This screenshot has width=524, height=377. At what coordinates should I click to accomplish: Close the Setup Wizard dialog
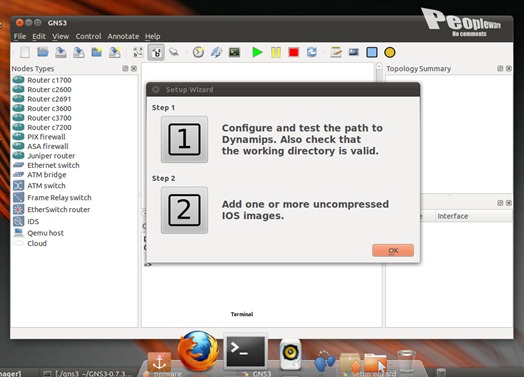pyautogui.click(x=155, y=89)
